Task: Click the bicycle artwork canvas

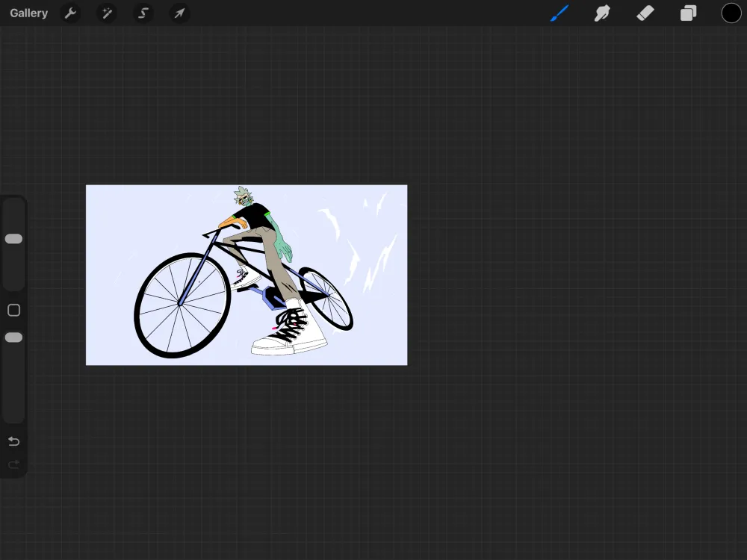Action: click(247, 276)
